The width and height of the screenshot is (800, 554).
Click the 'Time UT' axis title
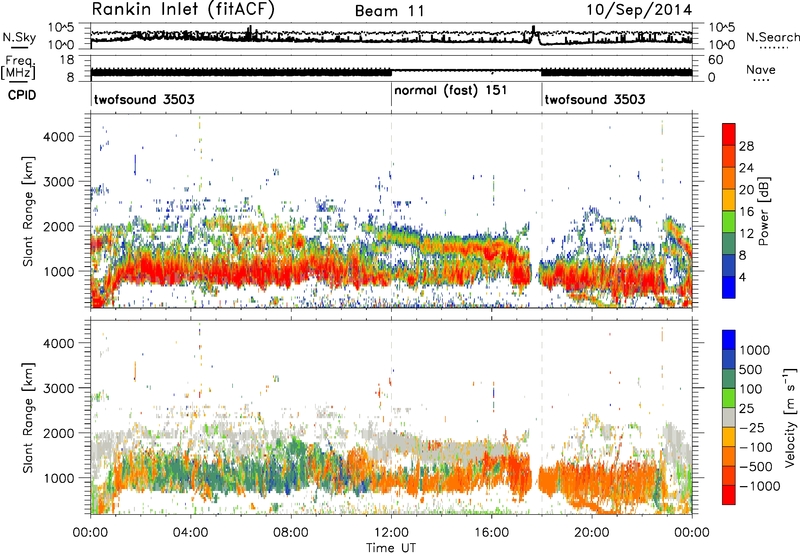391,548
